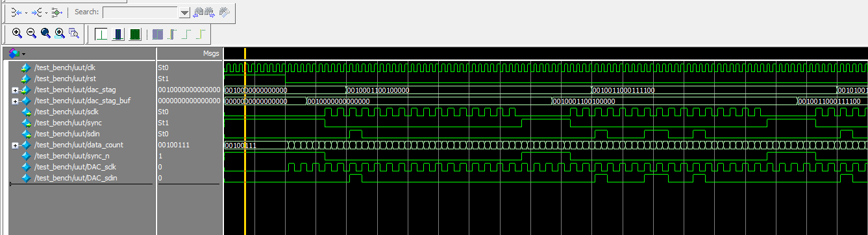Click the binoculars search backward icon

click(199, 12)
